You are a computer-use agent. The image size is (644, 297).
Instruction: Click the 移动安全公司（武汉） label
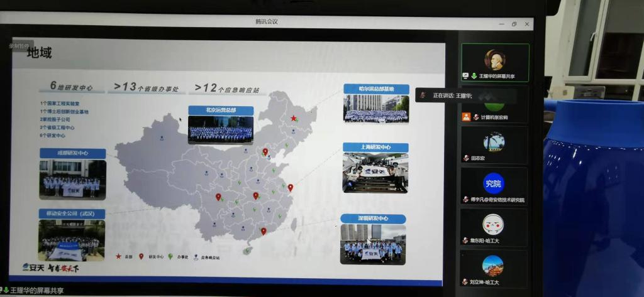[x=72, y=213]
